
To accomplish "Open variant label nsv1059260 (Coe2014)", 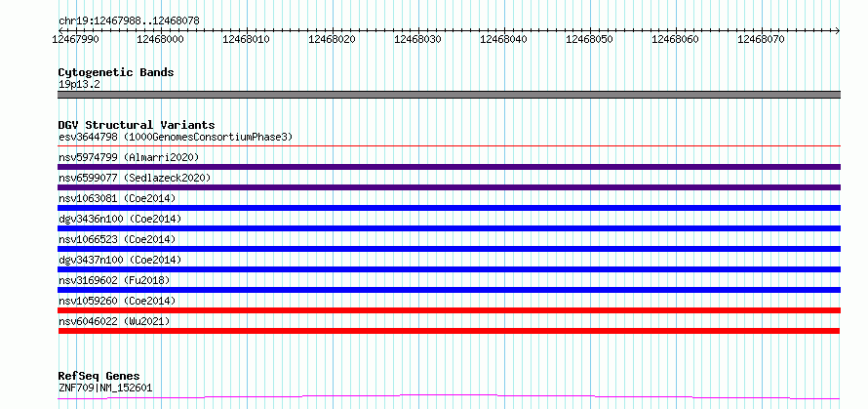I will [117, 301].
